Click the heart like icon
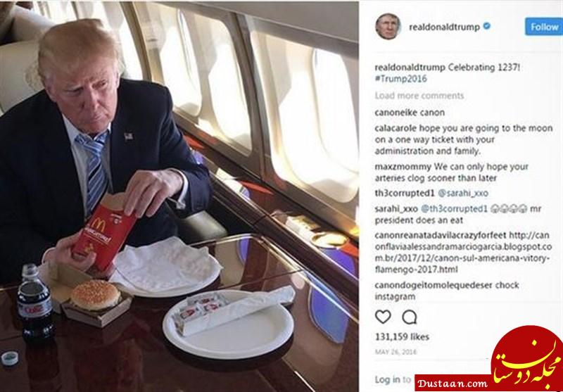The height and width of the screenshot is (392, 563). [x=383, y=317]
